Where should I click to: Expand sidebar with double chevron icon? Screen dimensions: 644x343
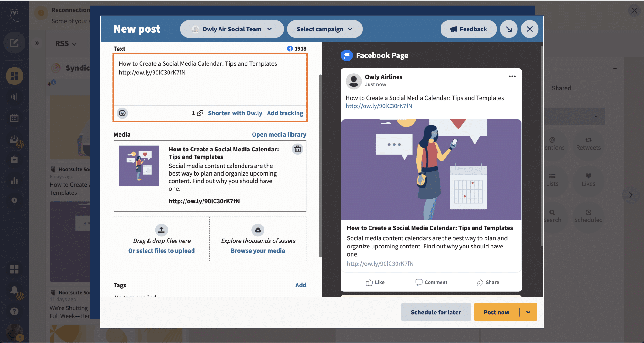37,43
